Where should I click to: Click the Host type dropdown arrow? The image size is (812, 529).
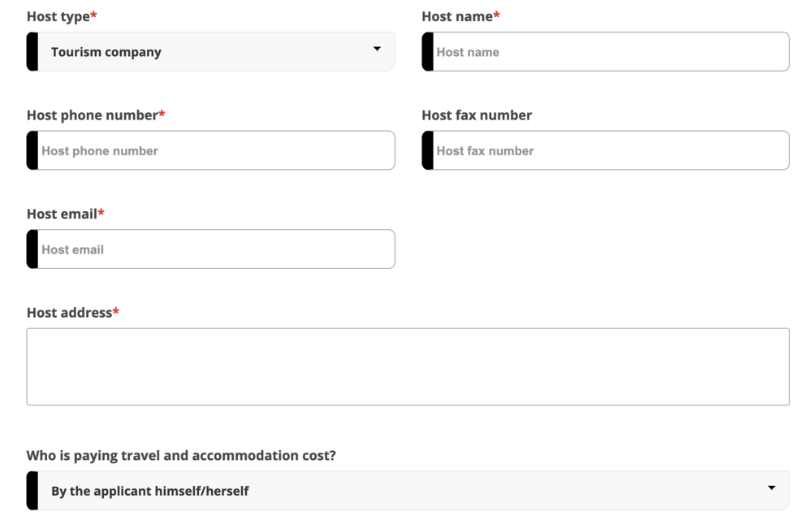pos(377,50)
